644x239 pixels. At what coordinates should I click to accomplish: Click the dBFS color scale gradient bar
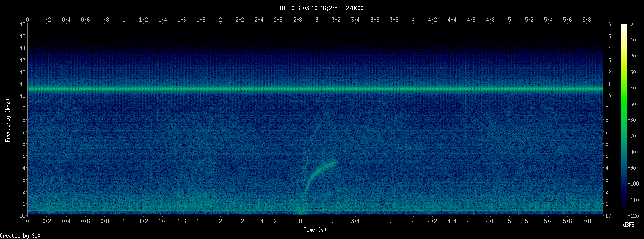pos(624,119)
